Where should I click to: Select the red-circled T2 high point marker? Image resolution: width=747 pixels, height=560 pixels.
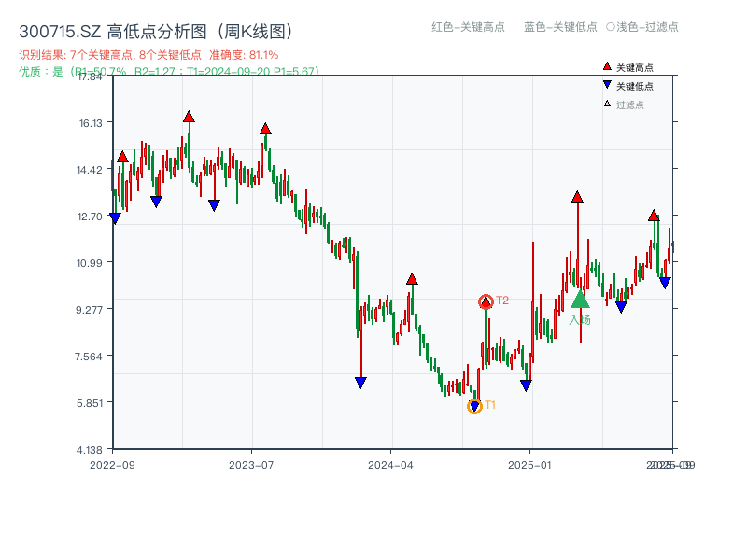[x=486, y=301]
